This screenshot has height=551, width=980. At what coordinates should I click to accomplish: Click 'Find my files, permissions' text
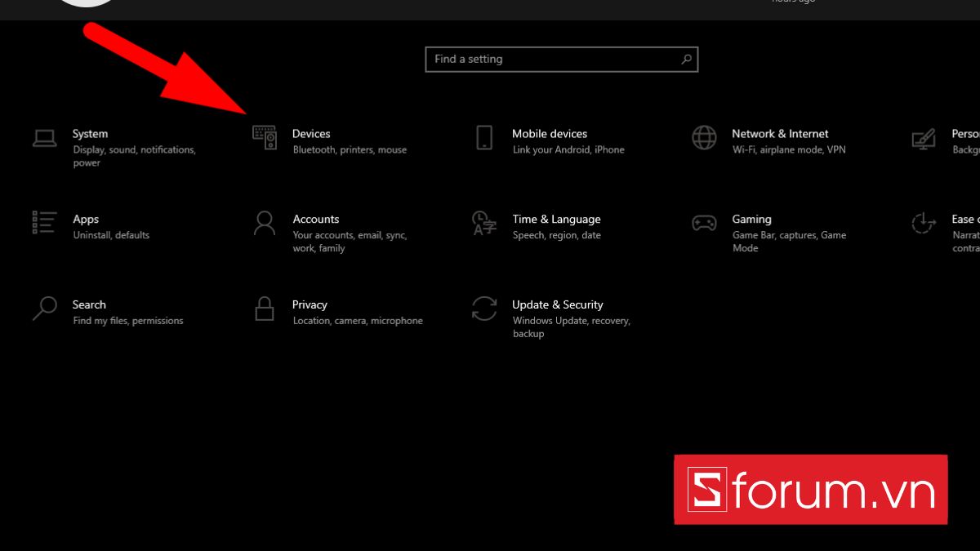pos(128,321)
